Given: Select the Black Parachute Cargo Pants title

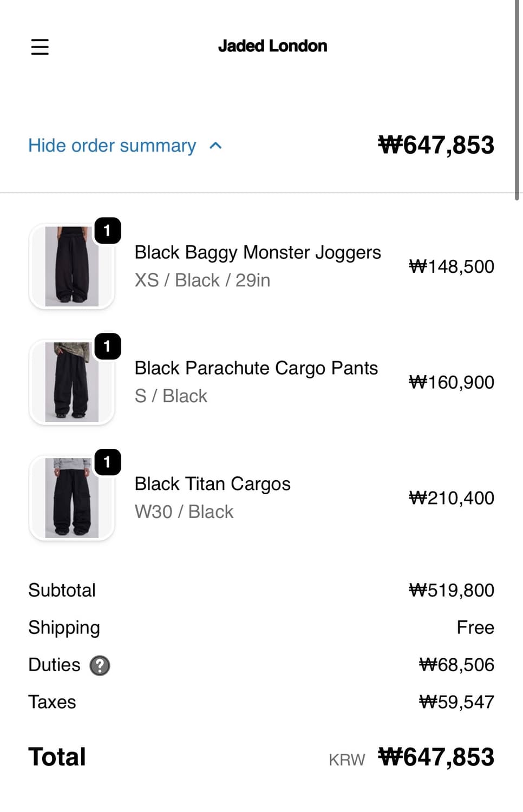Looking at the screenshot, I should [x=256, y=368].
